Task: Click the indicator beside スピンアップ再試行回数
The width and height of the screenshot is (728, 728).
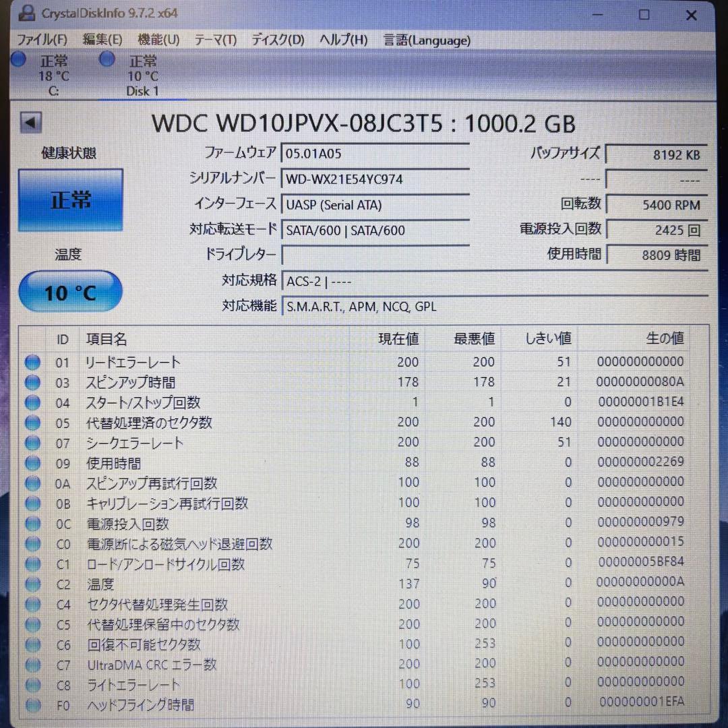Action: click(32, 483)
